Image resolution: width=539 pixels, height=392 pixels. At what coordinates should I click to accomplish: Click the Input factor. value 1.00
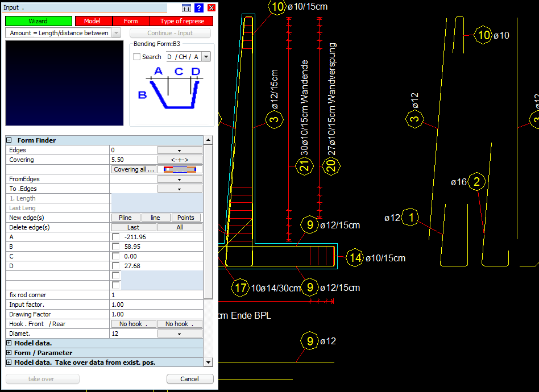[156, 305]
